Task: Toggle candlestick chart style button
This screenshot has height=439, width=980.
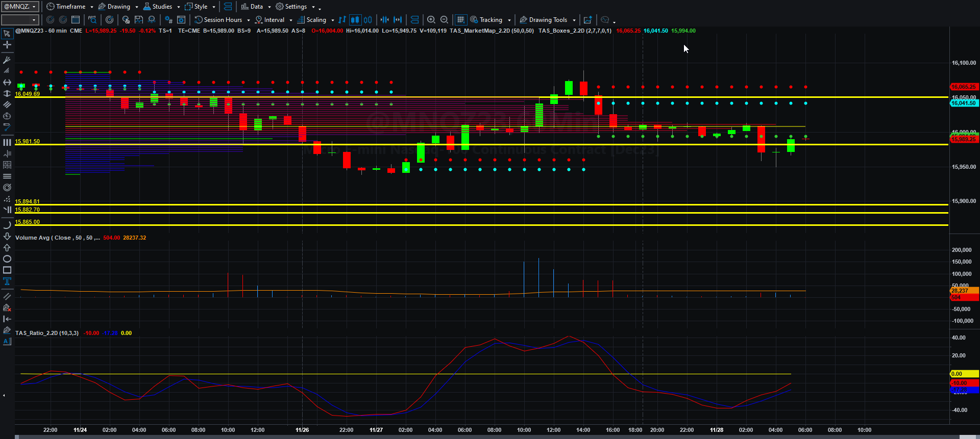Action: [355, 20]
